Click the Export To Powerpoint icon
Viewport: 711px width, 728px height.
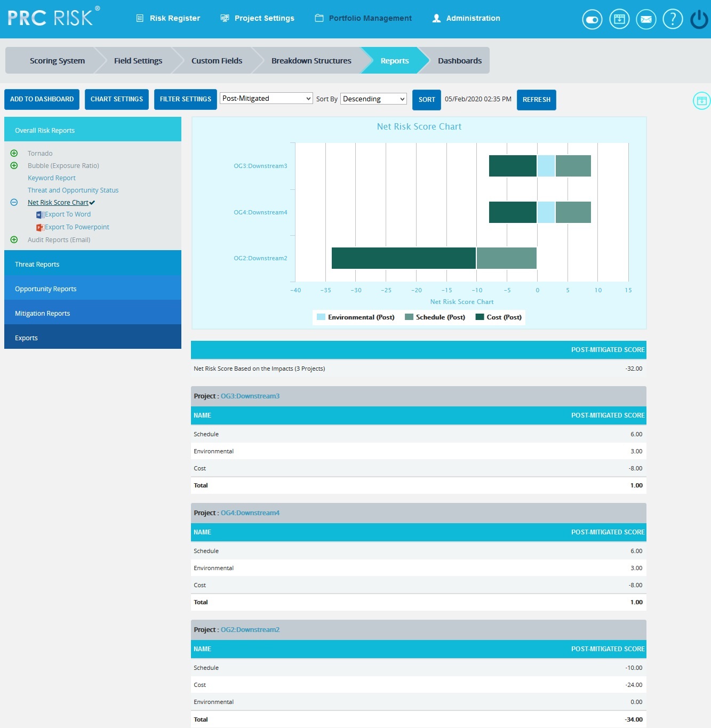(40, 227)
